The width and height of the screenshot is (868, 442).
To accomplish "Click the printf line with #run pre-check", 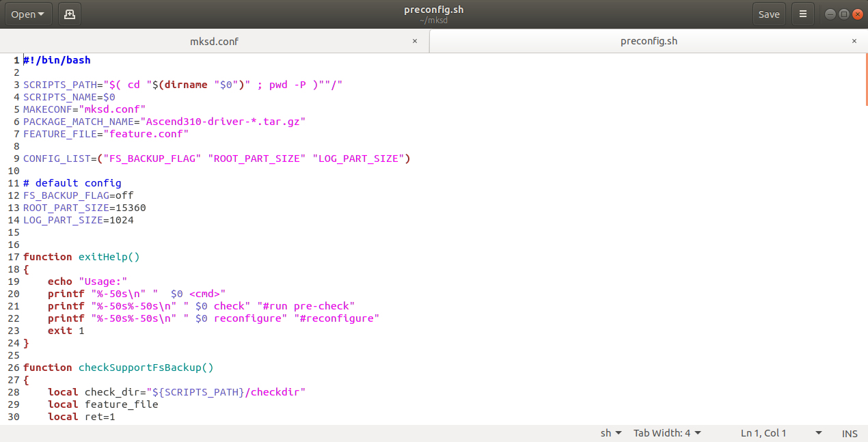I will [x=202, y=306].
